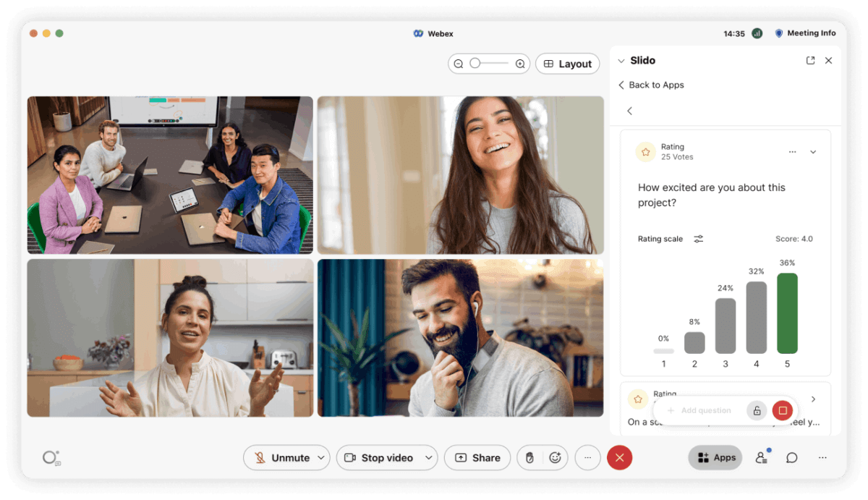The width and height of the screenshot is (868, 500).
Task: Open the Layout options
Action: (x=567, y=64)
